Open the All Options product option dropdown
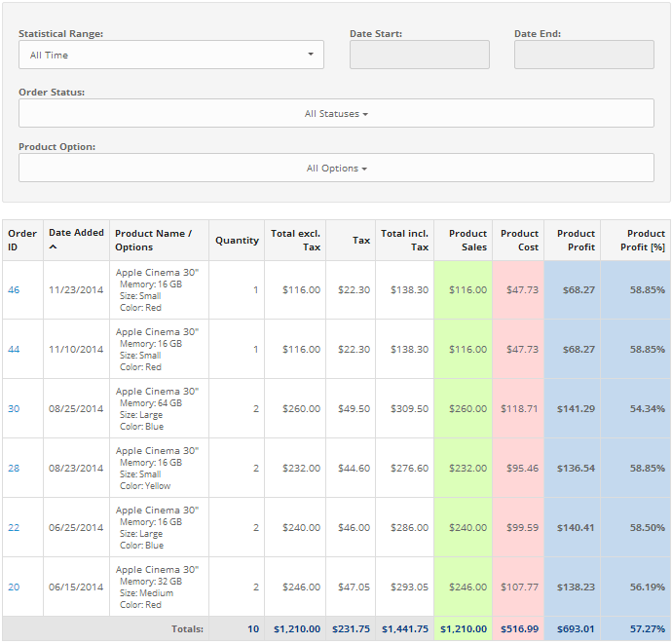 point(336,168)
